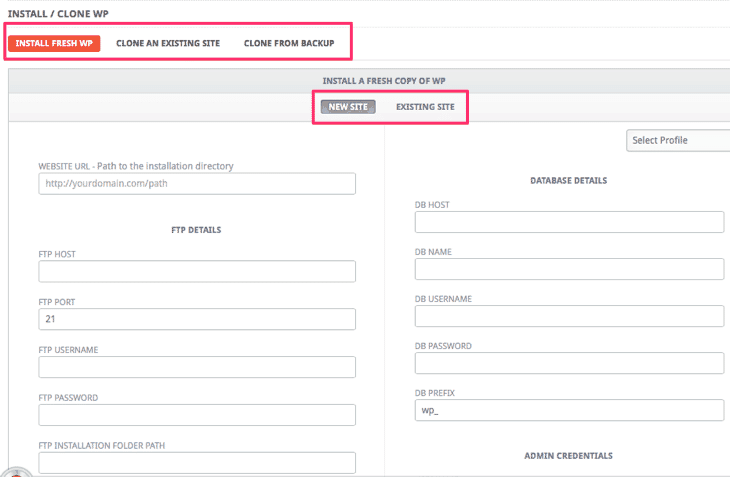Screen dimensions: 730x477
Task: Open the Select Profile dropdown
Action: 678,140
